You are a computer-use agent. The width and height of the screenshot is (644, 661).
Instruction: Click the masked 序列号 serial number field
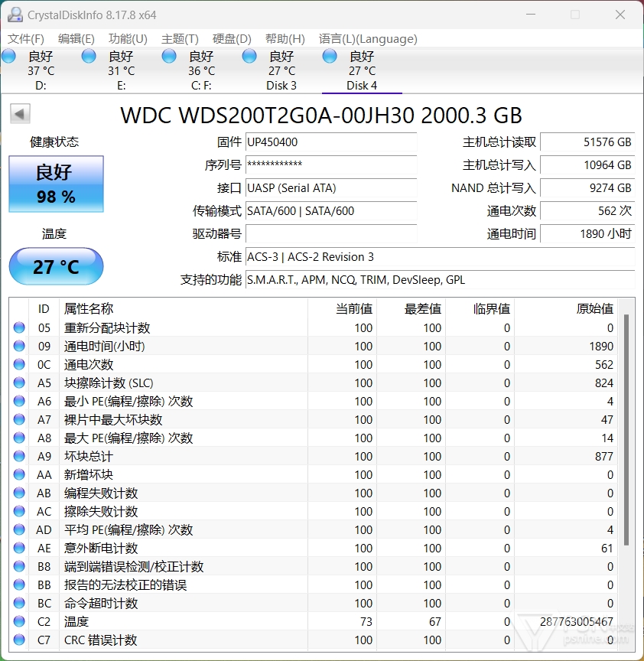[x=331, y=164]
